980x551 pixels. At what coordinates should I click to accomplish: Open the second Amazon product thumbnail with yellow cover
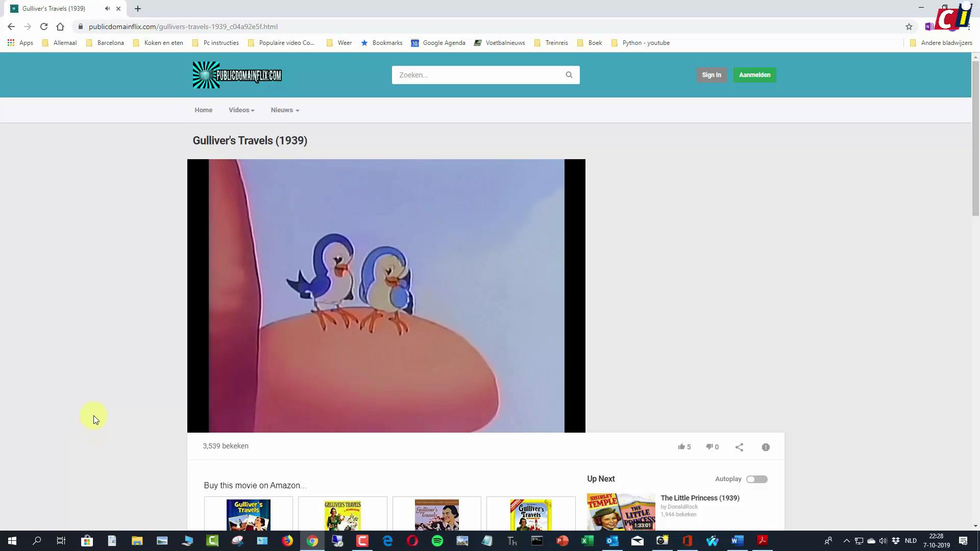coord(342,514)
